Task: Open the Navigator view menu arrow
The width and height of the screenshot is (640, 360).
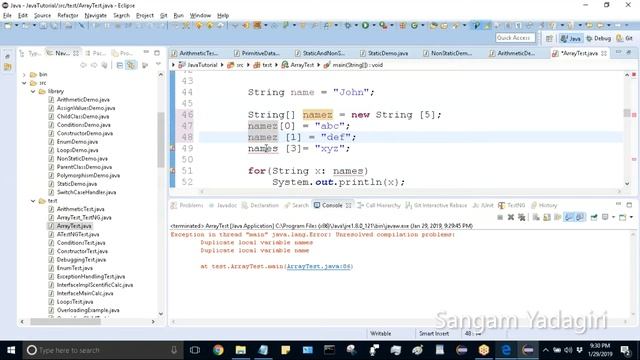Action: tap(158, 65)
